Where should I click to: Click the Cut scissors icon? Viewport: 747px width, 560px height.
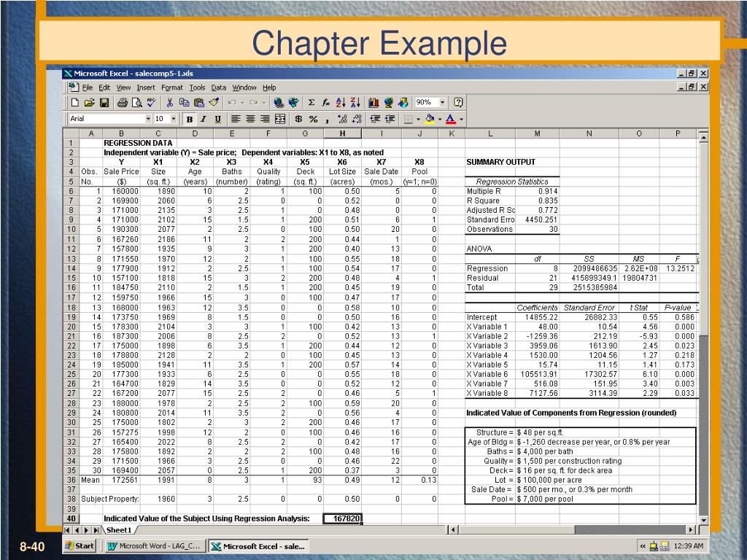point(169,102)
